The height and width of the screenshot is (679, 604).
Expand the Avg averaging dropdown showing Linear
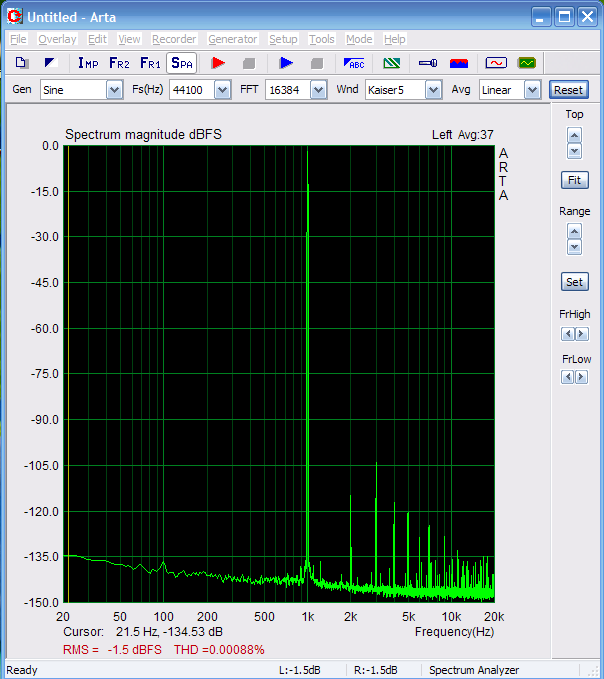[x=533, y=90]
